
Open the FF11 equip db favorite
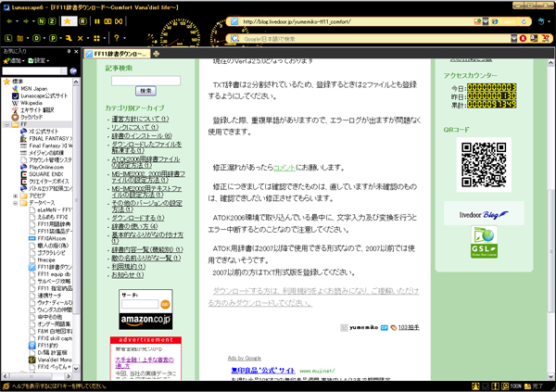[x=50, y=274]
